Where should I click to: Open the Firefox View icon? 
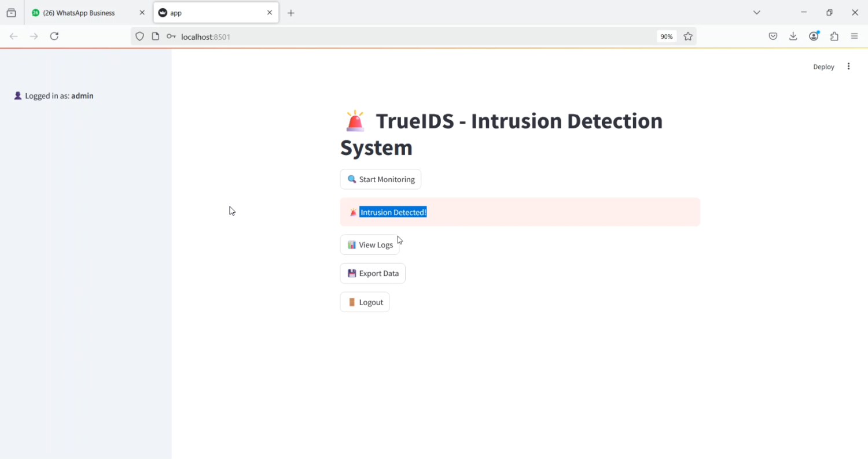[11, 13]
